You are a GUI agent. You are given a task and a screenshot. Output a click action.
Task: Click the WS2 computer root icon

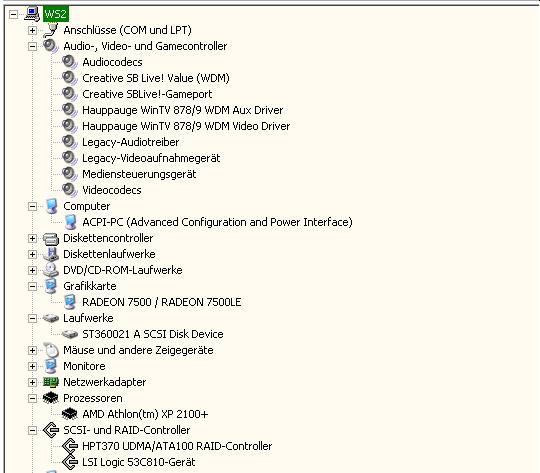click(32, 13)
